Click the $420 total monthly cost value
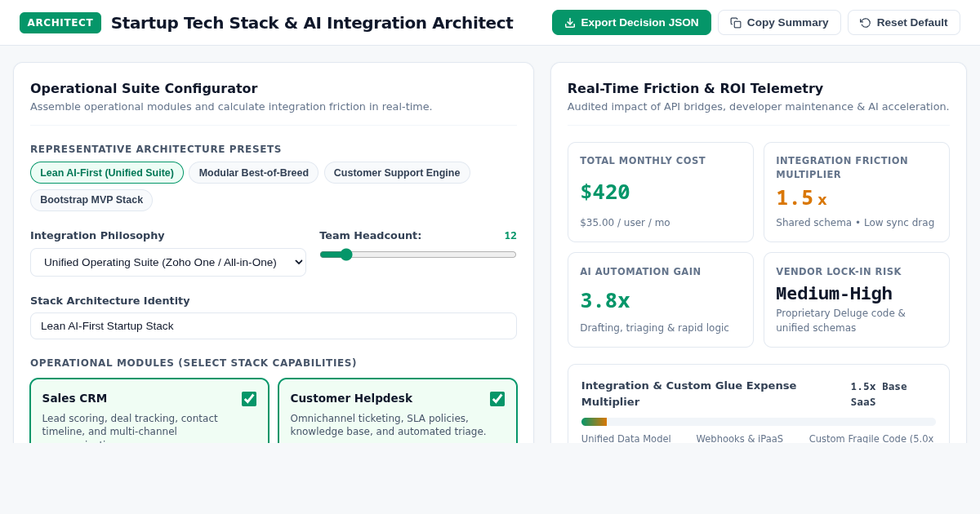This screenshot has width=980, height=514. (x=605, y=193)
